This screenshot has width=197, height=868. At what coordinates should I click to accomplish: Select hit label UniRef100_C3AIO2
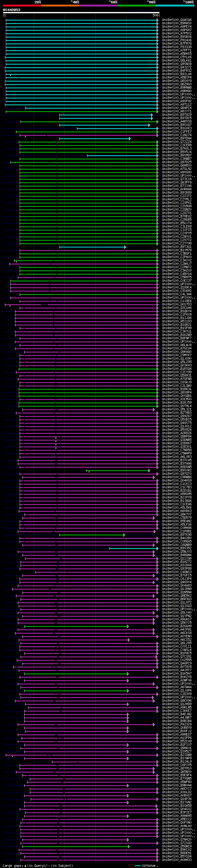[x=176, y=260]
